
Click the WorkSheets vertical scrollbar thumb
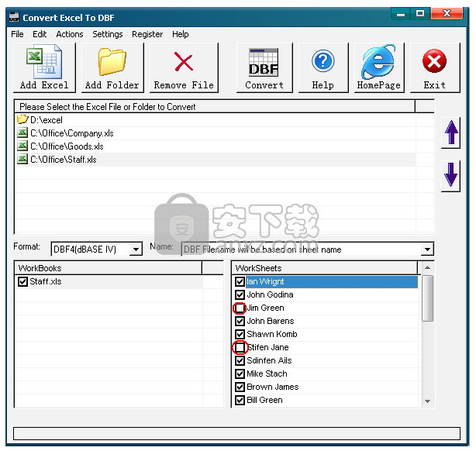(x=427, y=298)
